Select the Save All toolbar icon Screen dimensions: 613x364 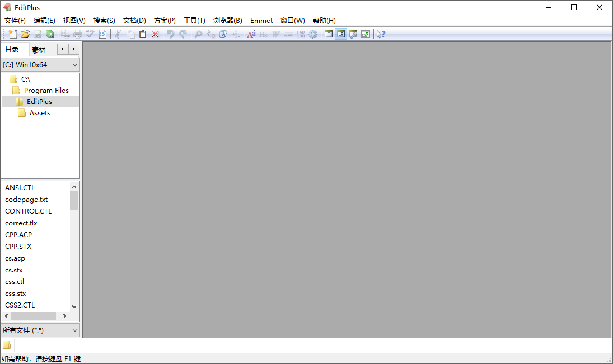[50, 34]
